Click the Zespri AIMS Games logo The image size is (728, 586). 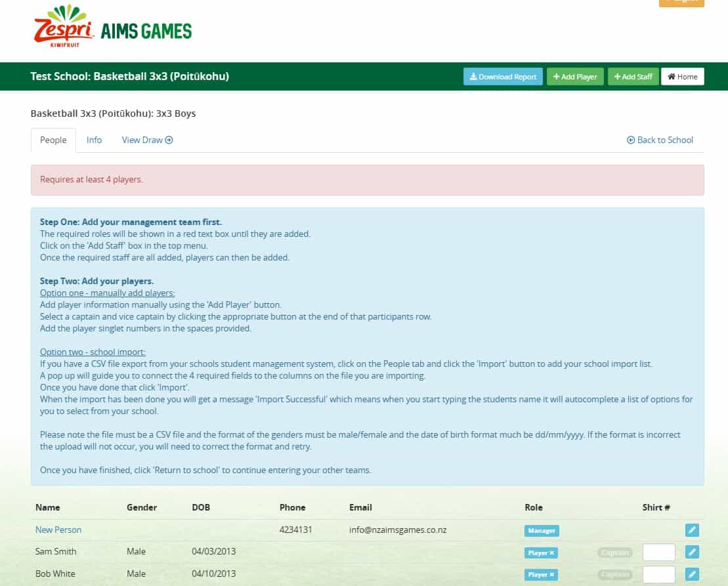tap(112, 26)
